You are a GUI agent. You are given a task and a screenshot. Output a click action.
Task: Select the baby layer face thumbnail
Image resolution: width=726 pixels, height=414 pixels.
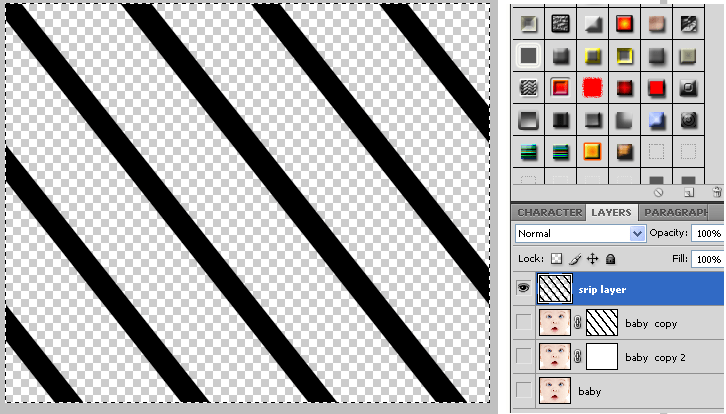(555, 390)
